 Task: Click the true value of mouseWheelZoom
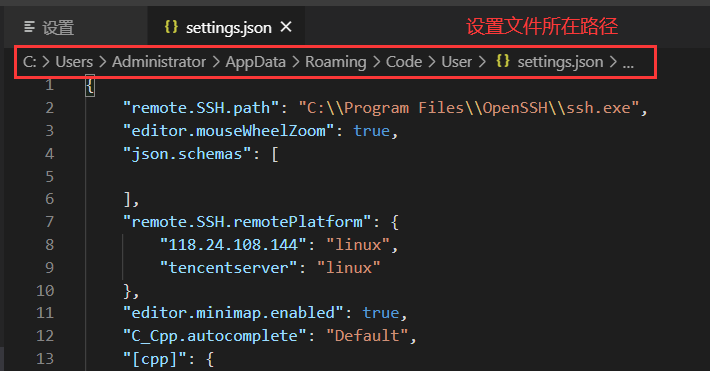click(371, 131)
